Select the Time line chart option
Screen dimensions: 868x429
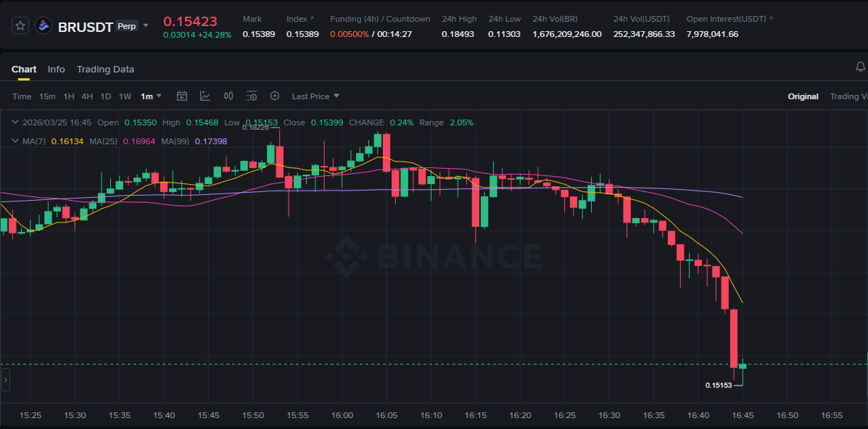pyautogui.click(x=22, y=96)
